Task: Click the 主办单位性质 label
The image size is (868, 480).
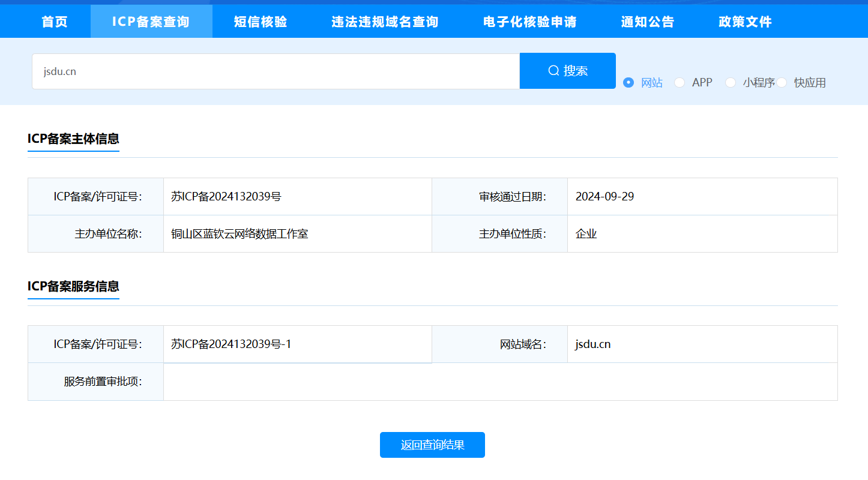Action: 513,234
